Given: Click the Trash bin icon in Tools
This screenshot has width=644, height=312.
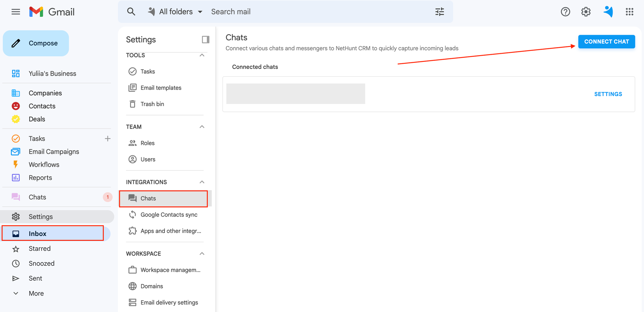Looking at the screenshot, I should [x=132, y=104].
